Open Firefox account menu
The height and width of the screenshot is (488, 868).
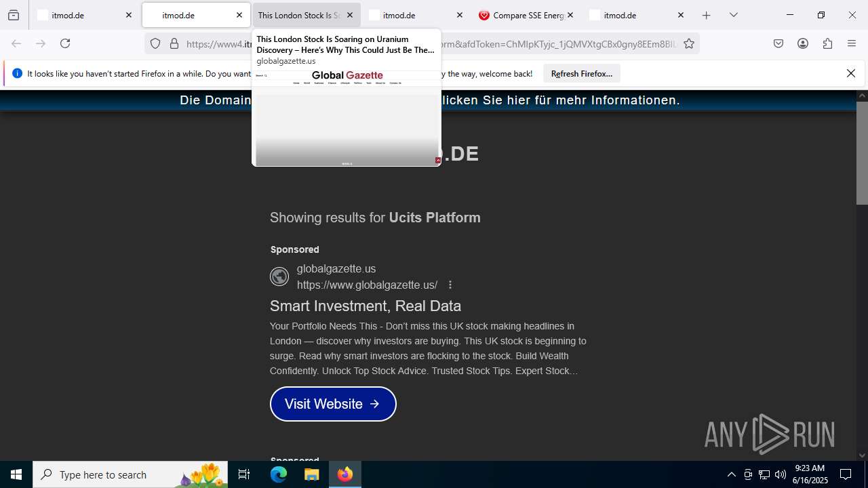point(803,43)
